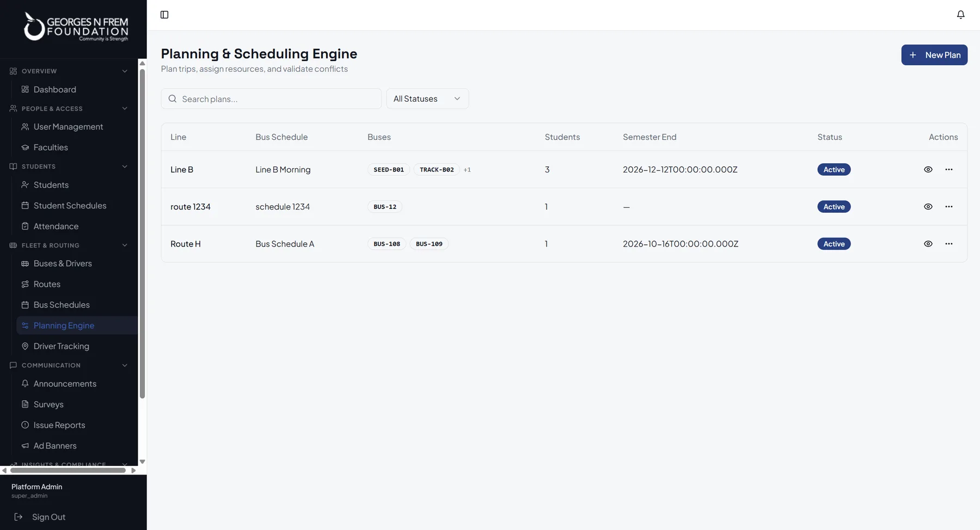Toggle the sidebar panel icon
This screenshot has height=530, width=980.
point(164,15)
